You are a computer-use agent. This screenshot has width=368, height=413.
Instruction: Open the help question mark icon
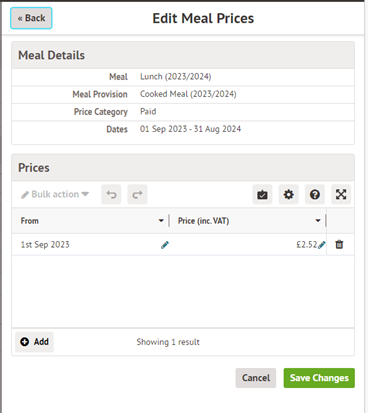(315, 194)
